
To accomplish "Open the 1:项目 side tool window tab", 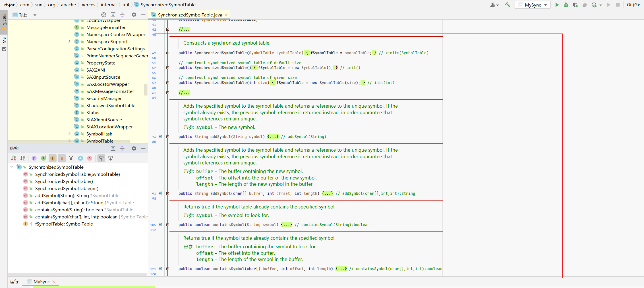I will [4, 22].
